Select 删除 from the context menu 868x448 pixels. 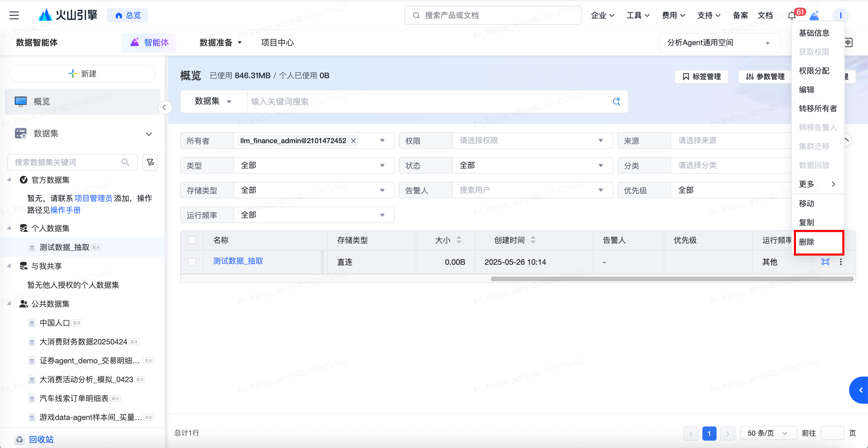click(806, 242)
